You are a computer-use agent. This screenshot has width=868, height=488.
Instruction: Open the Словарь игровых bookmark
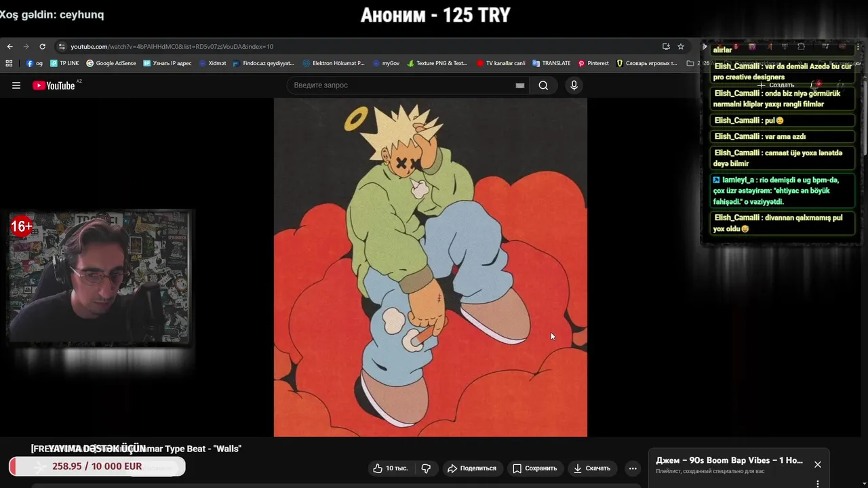coord(646,63)
